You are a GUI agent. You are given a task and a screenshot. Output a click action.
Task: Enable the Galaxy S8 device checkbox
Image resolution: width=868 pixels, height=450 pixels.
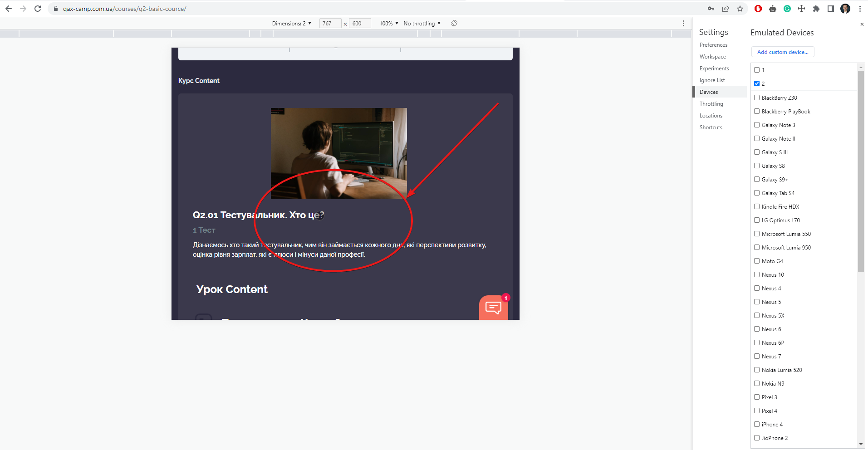pos(757,166)
